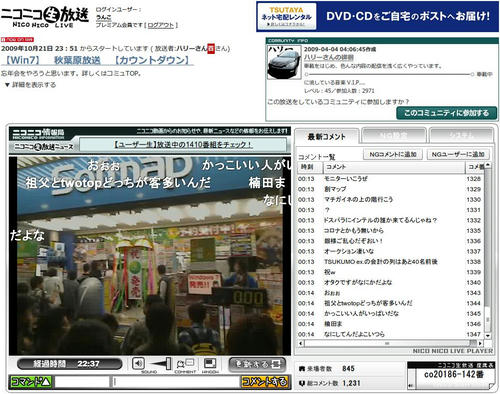500x394 pixels.
Task: Select comment about ドスパラにインテル
Action: point(391,220)
